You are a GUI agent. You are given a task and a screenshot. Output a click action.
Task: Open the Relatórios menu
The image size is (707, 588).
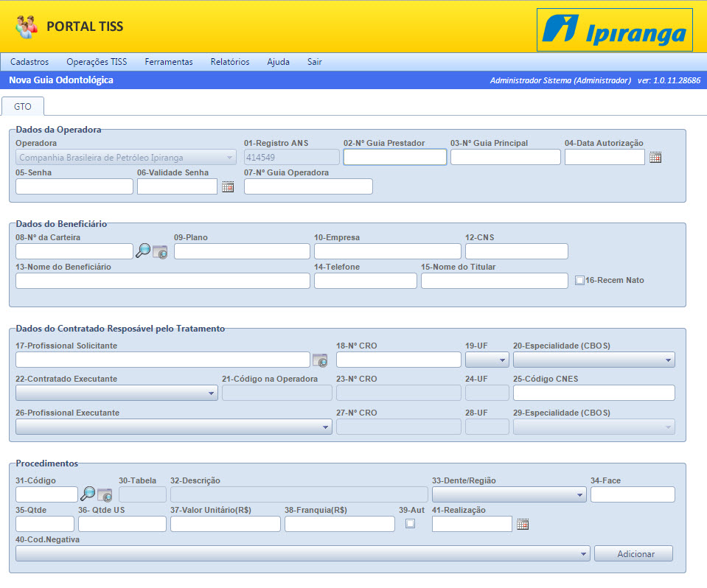(x=229, y=62)
